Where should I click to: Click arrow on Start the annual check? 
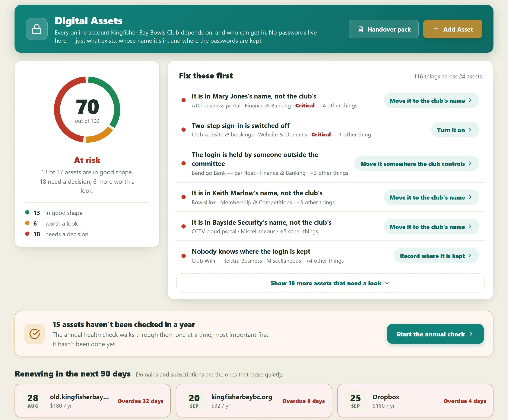[471, 334]
